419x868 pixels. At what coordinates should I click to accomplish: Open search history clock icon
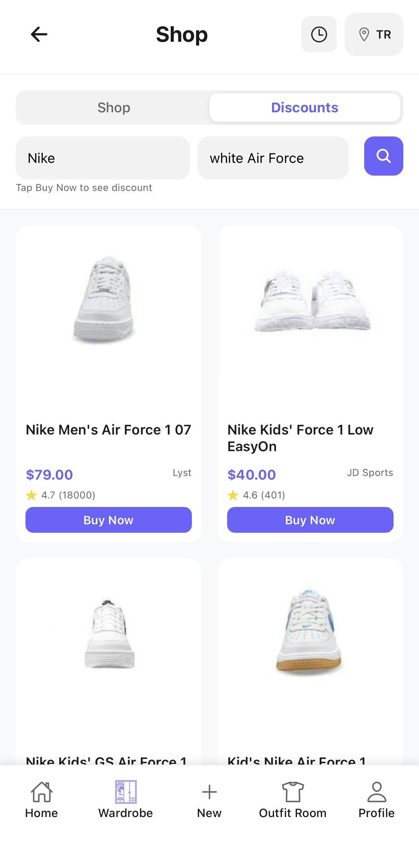(318, 34)
